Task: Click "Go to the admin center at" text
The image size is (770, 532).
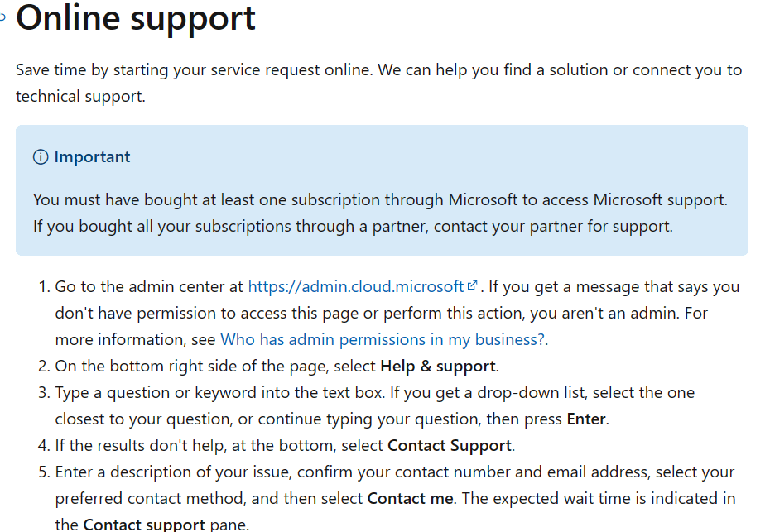Action: pos(150,286)
